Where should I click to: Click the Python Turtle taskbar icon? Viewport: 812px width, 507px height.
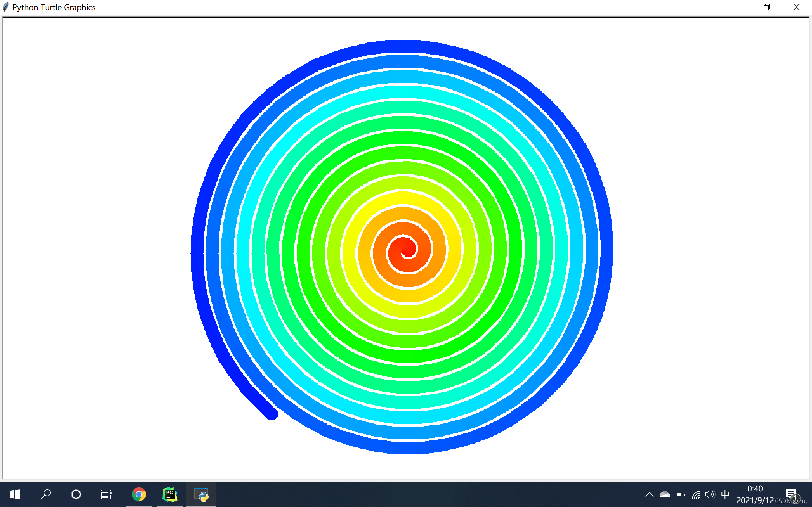[201, 494]
